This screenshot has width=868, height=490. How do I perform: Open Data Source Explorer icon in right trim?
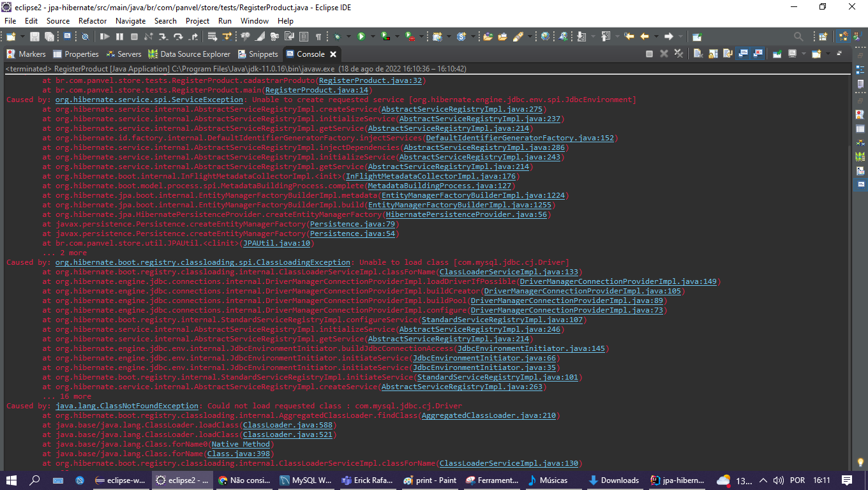click(860, 157)
